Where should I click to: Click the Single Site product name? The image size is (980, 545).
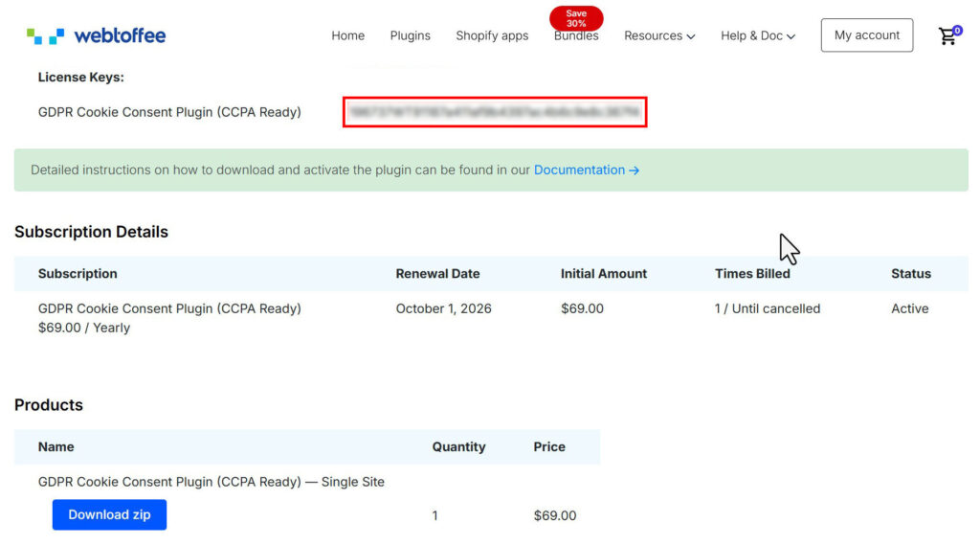(x=212, y=482)
